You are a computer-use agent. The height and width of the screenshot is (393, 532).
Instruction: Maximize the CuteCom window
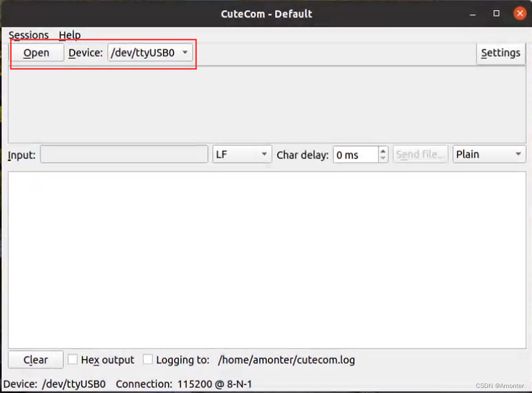coord(496,14)
